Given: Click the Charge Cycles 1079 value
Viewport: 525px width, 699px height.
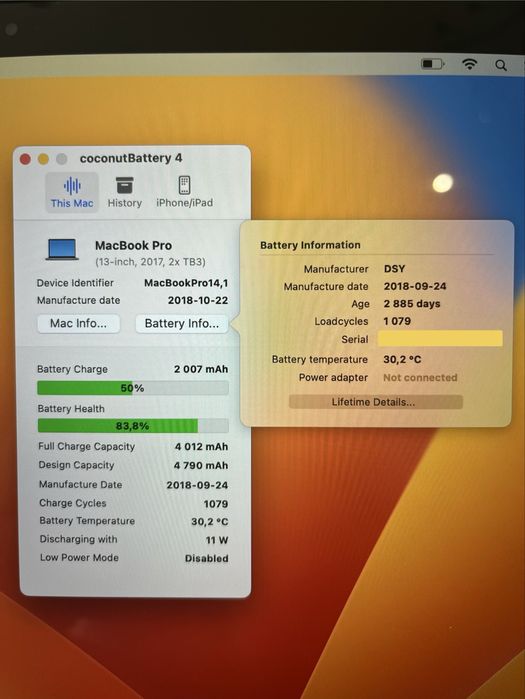Looking at the screenshot, I should click(216, 504).
